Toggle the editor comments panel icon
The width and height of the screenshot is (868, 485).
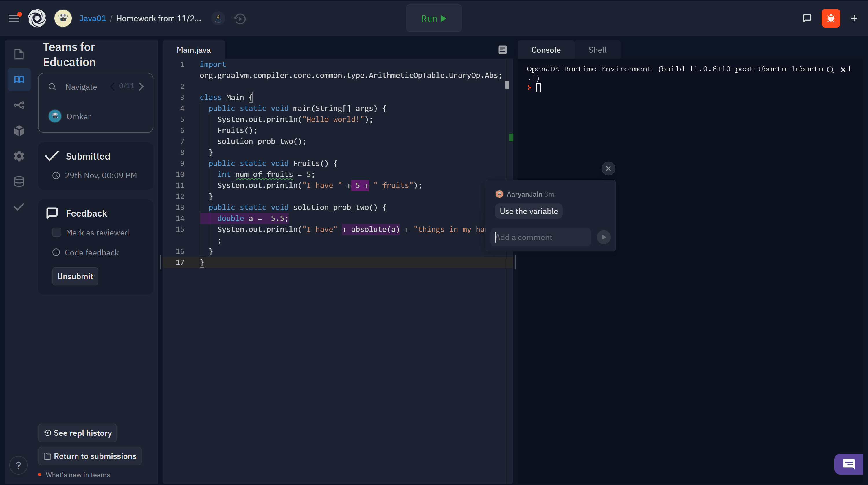pos(502,50)
